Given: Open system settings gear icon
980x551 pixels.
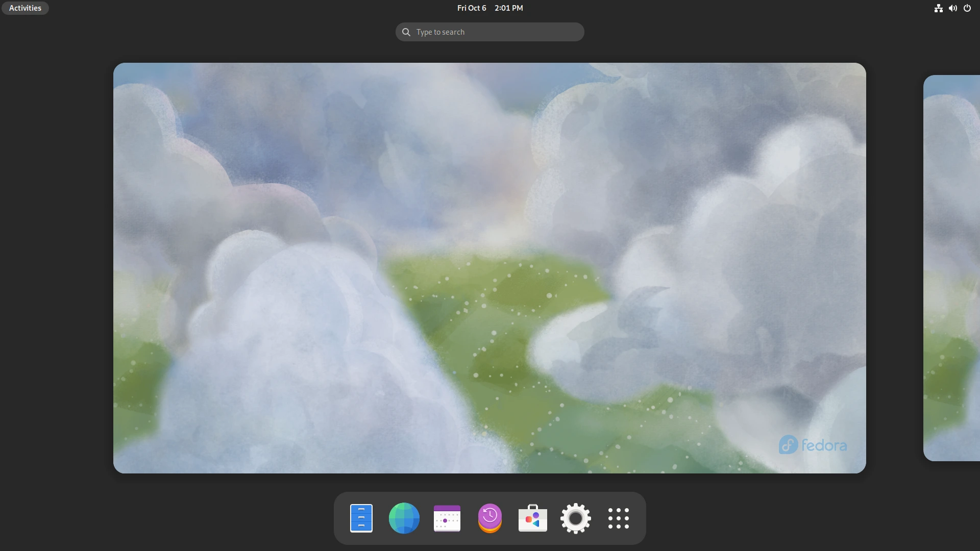Looking at the screenshot, I should pos(575,518).
